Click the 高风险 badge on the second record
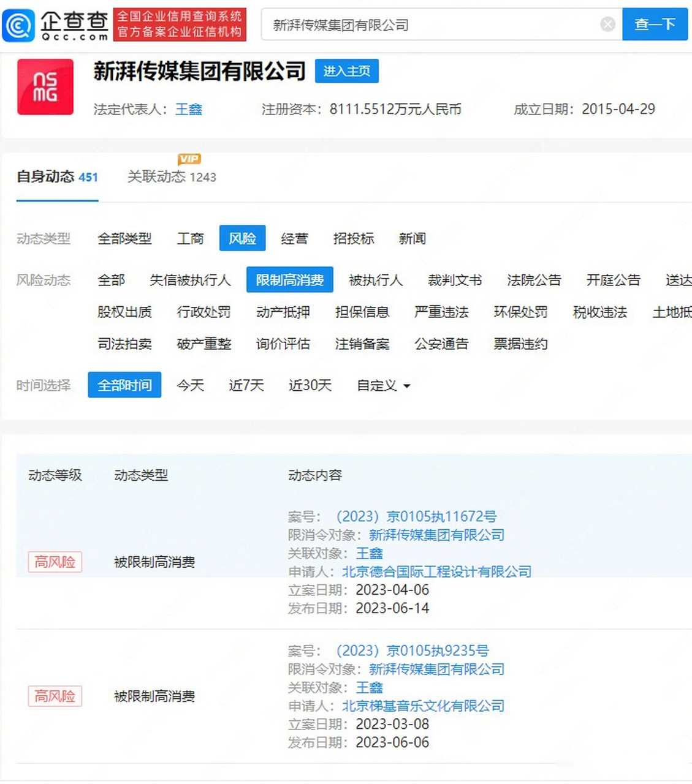Screen dimensions: 692x784 pyautogui.click(x=55, y=696)
